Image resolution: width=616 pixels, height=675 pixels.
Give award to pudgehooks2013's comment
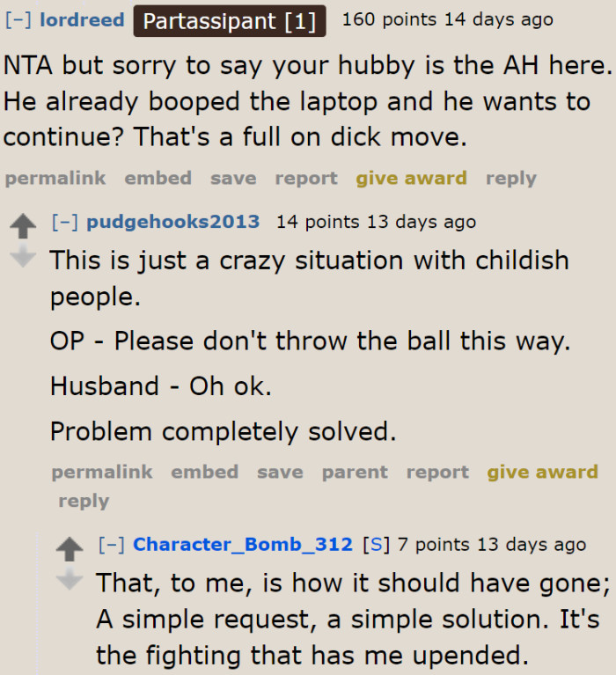point(542,473)
